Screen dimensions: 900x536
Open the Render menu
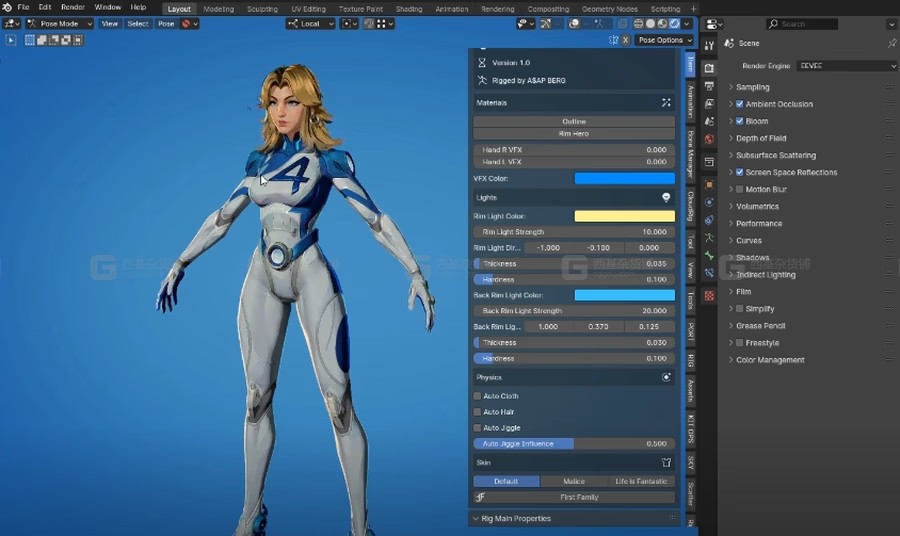(x=73, y=8)
